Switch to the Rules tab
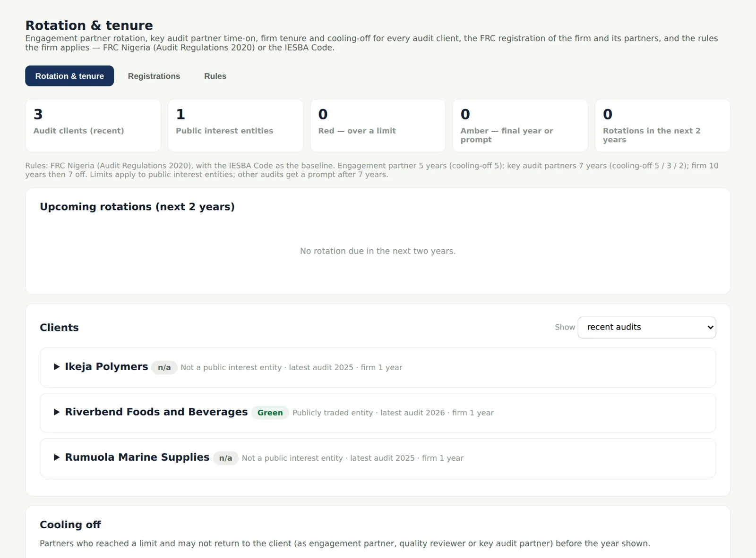This screenshot has height=558, width=756. pyautogui.click(x=215, y=76)
